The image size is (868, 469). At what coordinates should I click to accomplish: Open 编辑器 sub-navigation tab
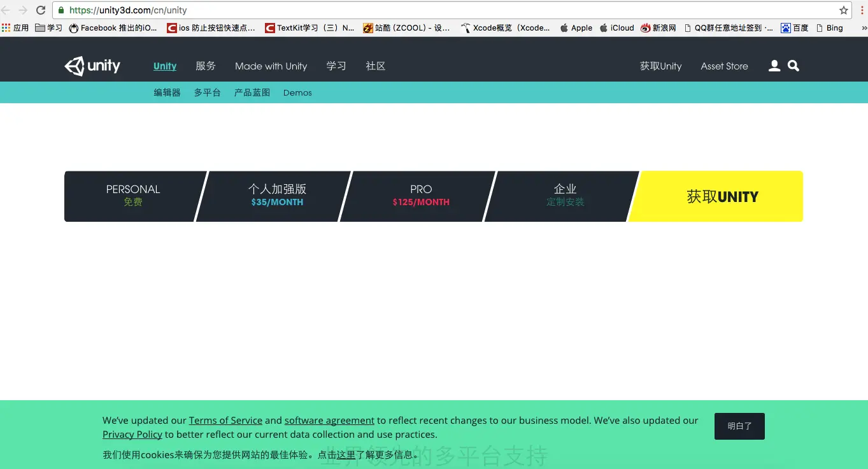[x=167, y=92]
